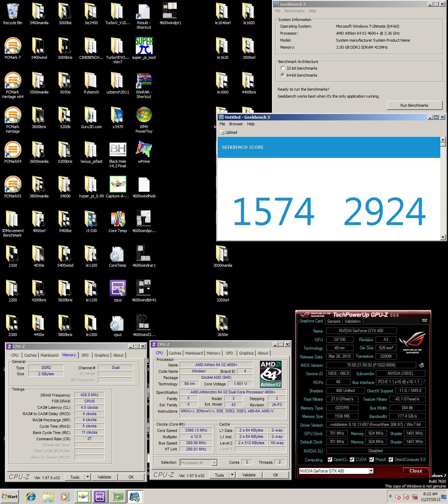
Task: Open the PCMark Vantage x64 shortcut
Action: (x=13, y=85)
